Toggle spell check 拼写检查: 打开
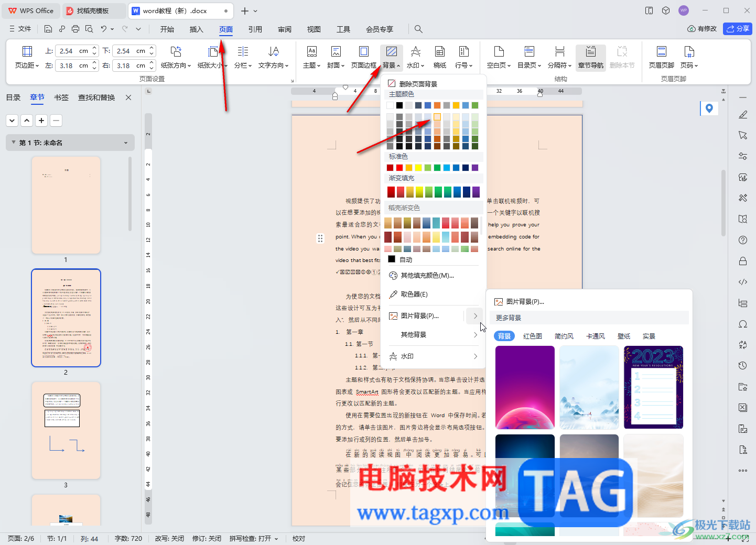The width and height of the screenshot is (756, 545). pos(254,539)
